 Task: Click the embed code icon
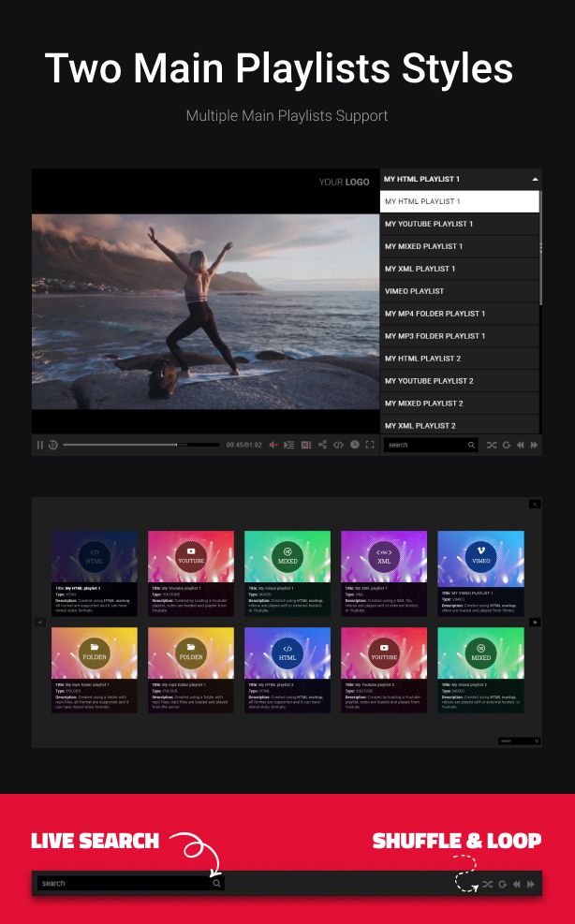339,445
